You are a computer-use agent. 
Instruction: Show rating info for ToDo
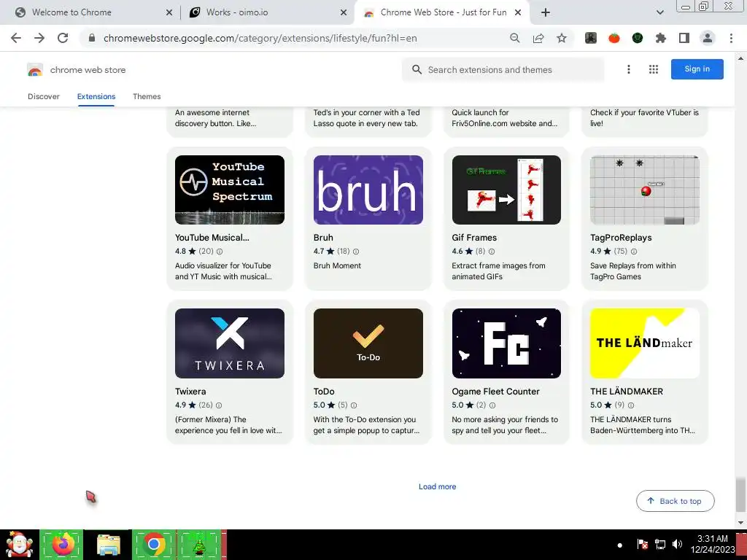click(354, 405)
